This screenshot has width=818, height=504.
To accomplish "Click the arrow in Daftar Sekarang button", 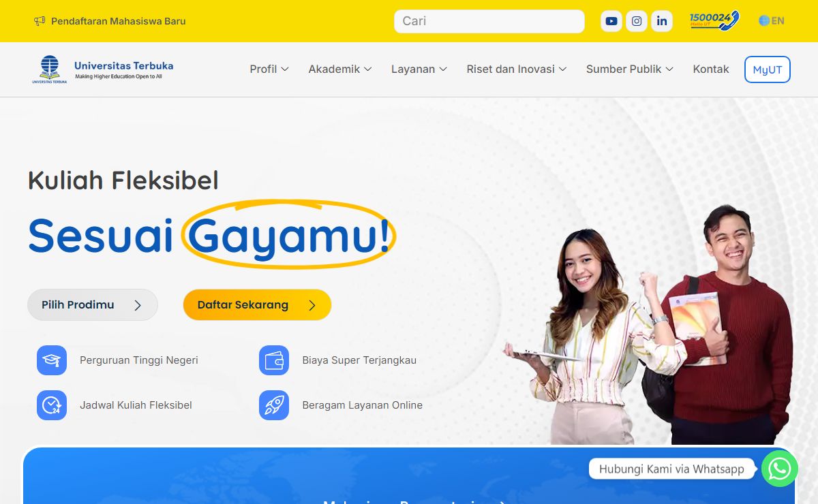I will click(x=312, y=305).
